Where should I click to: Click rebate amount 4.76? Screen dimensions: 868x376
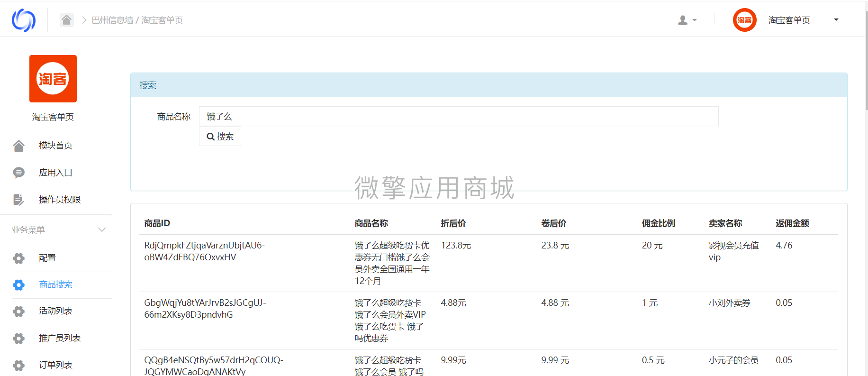click(x=784, y=246)
